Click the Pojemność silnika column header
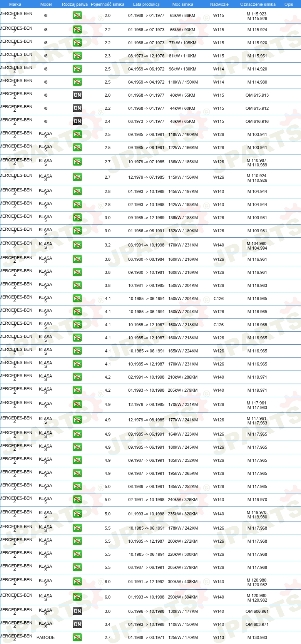Image resolution: width=301 pixels, height=644 pixels. pos(107,4)
